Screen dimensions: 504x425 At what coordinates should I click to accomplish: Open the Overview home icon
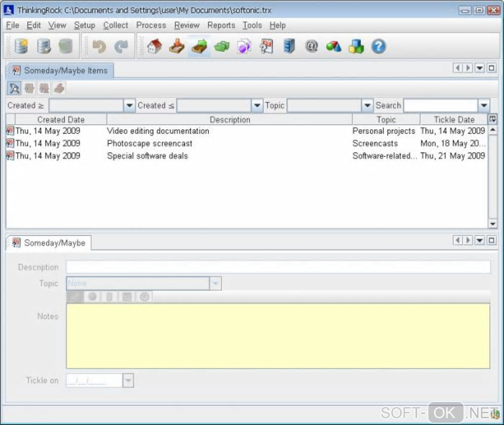[x=154, y=46]
